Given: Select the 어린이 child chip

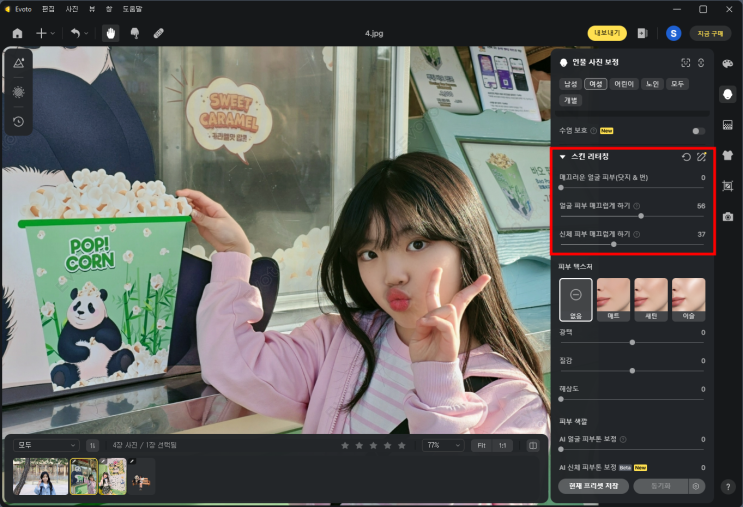Looking at the screenshot, I should click(x=624, y=84).
